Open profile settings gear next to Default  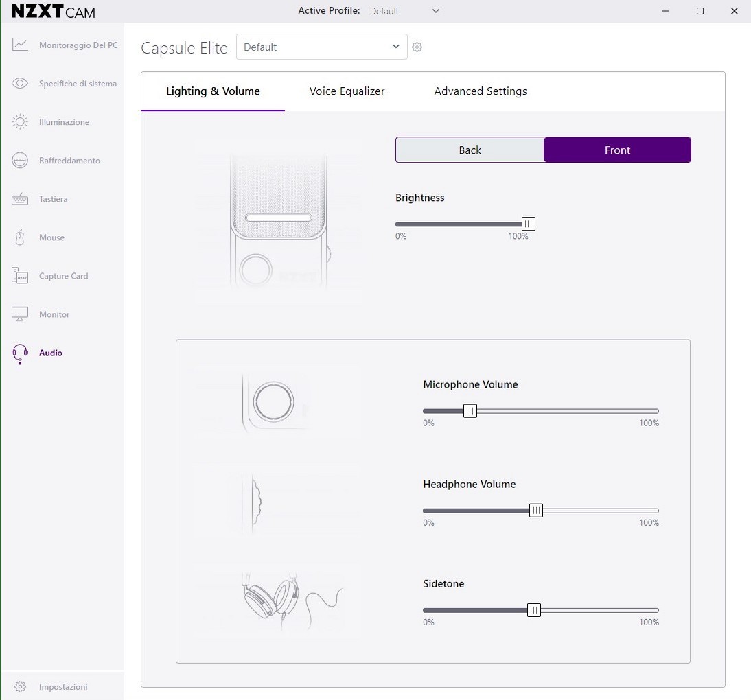[x=417, y=47]
